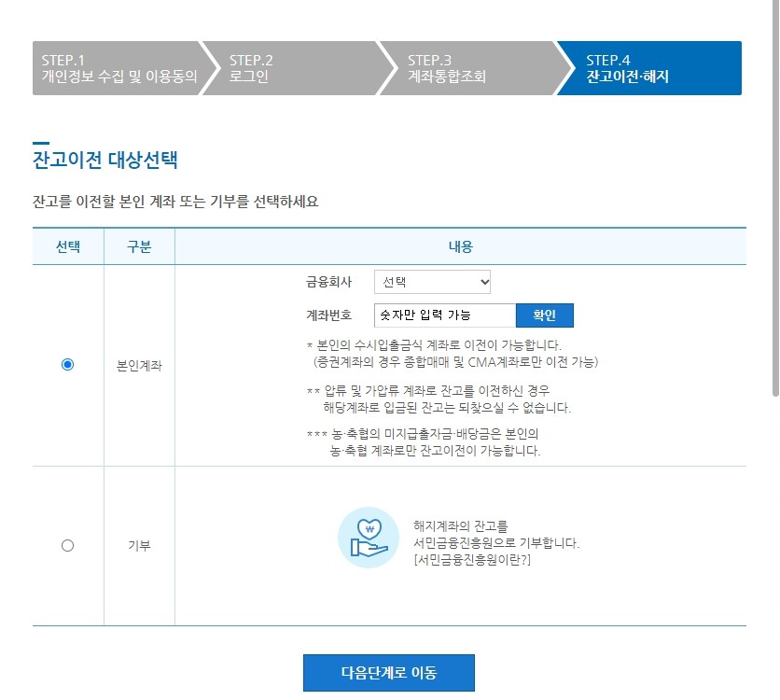Click the 압류 및 가압류 계좌 note
780x700 pixels.
coord(428,390)
